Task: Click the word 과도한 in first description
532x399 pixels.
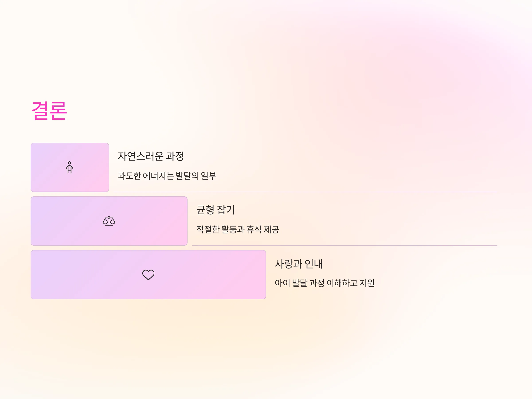Action: [129, 176]
